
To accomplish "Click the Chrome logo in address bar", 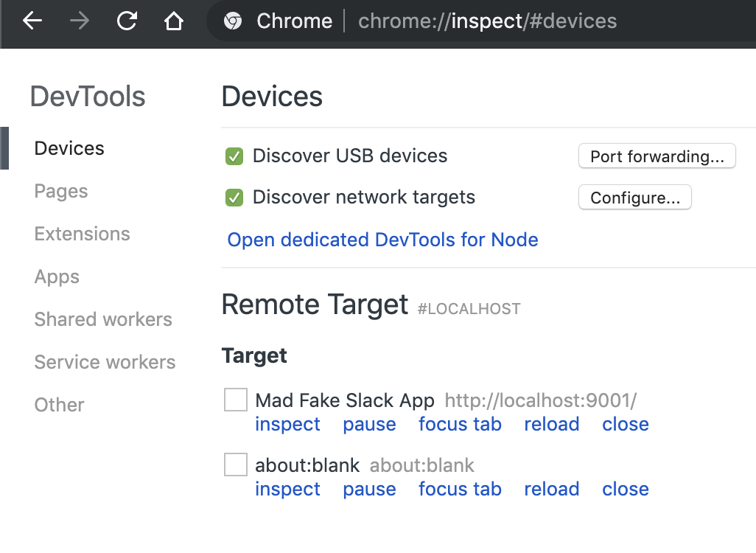I will [x=233, y=21].
